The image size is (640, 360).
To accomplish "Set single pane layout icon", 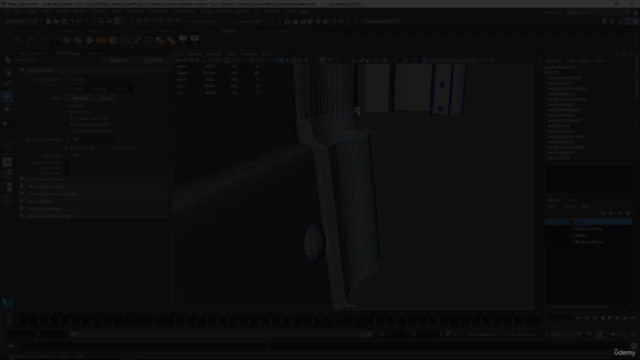I will point(7,162).
